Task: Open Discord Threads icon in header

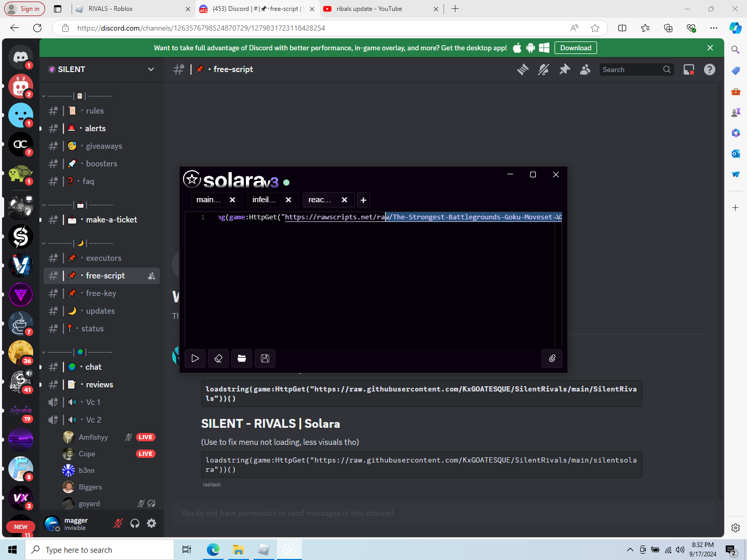Action: coord(523,69)
